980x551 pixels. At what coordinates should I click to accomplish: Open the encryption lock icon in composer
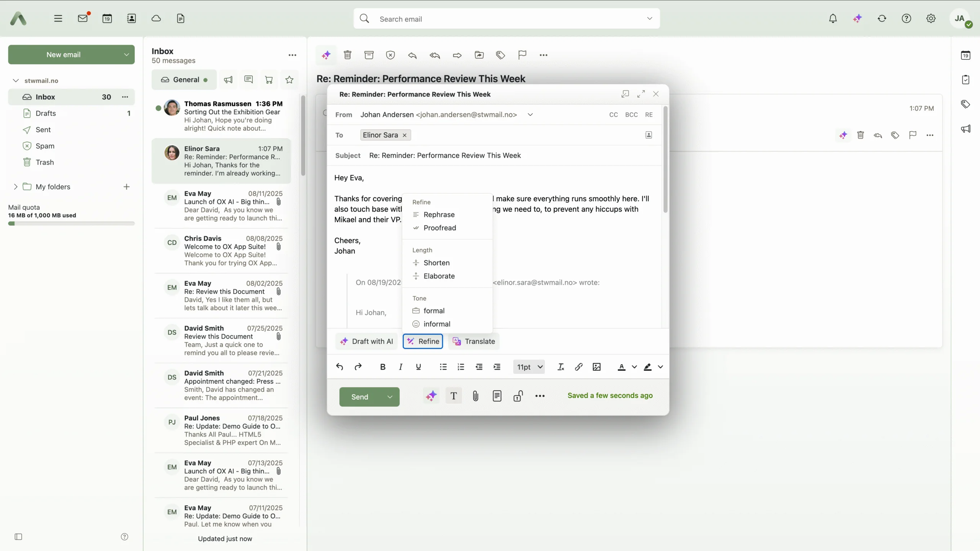[x=518, y=396]
